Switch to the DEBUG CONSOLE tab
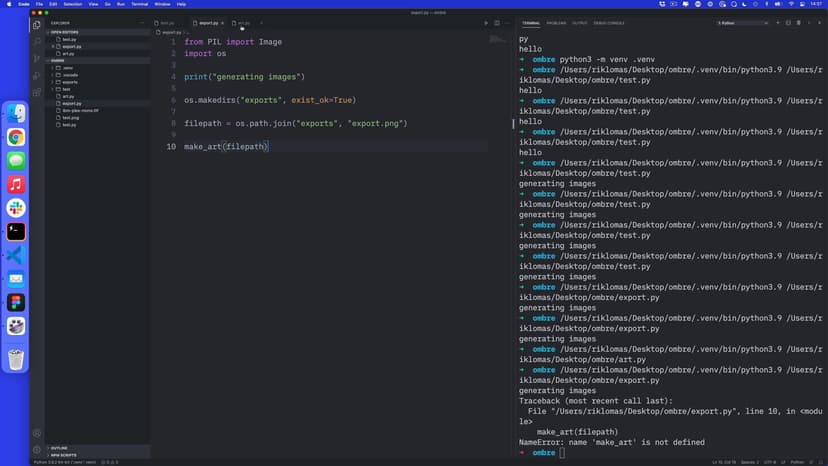The image size is (828, 466). point(609,22)
